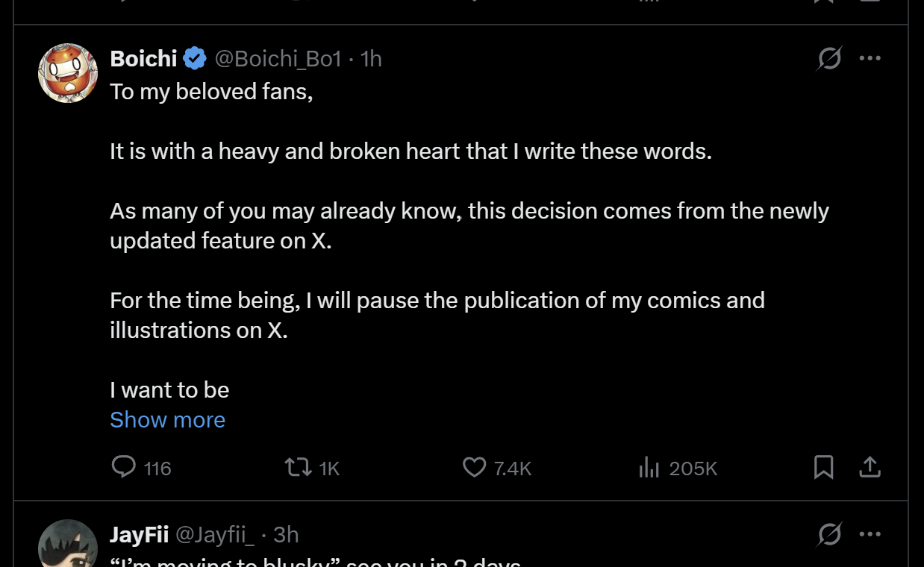The width and height of the screenshot is (924, 567).
Task: Share Boichi's post
Action: [870, 468]
